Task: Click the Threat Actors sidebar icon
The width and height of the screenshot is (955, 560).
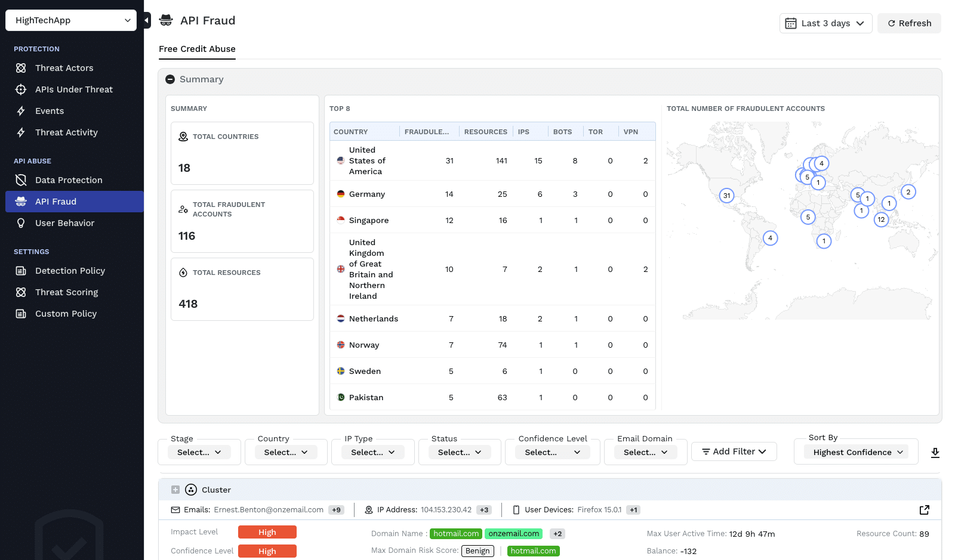Action: click(21, 68)
